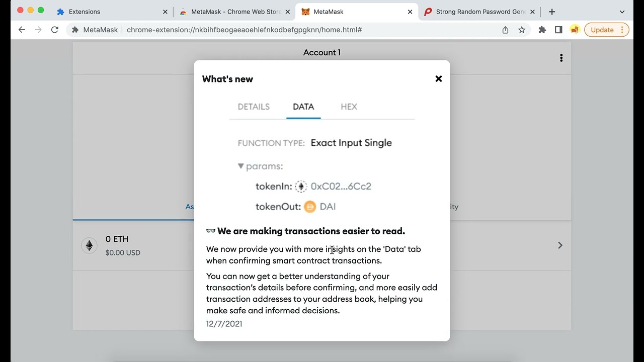This screenshot has width=644, height=362.
Task: Open the tab search dropdown arrow
Action: [x=622, y=12]
